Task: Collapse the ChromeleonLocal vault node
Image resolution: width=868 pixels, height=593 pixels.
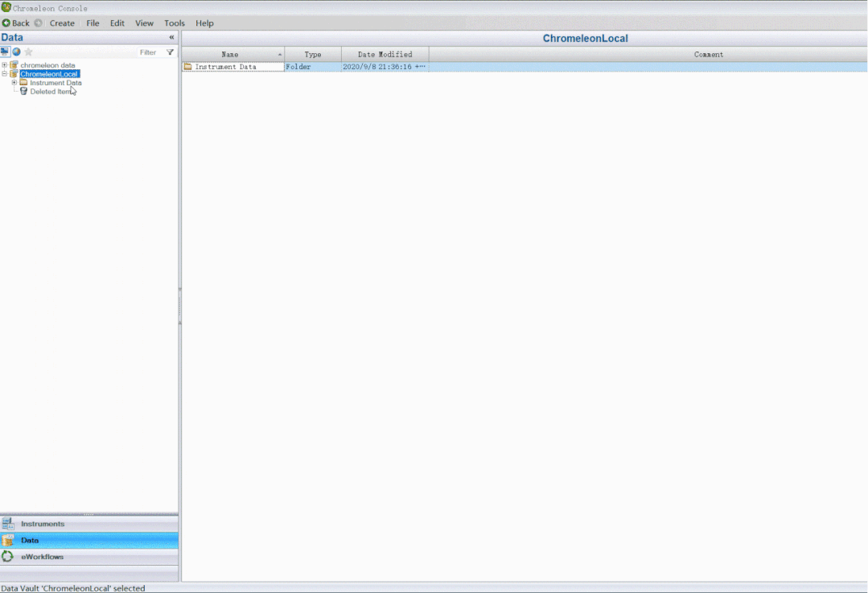Action: (x=5, y=74)
